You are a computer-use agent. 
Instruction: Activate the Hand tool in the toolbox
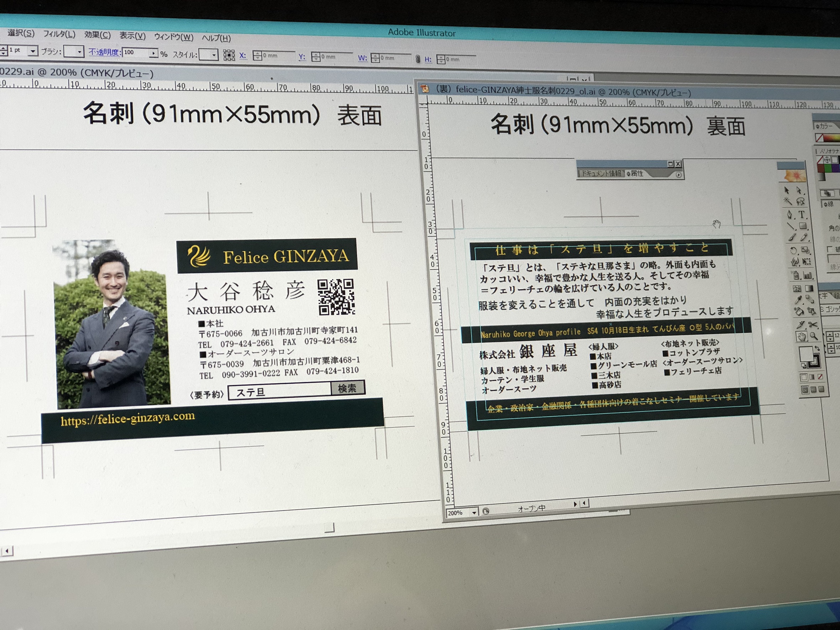click(802, 336)
